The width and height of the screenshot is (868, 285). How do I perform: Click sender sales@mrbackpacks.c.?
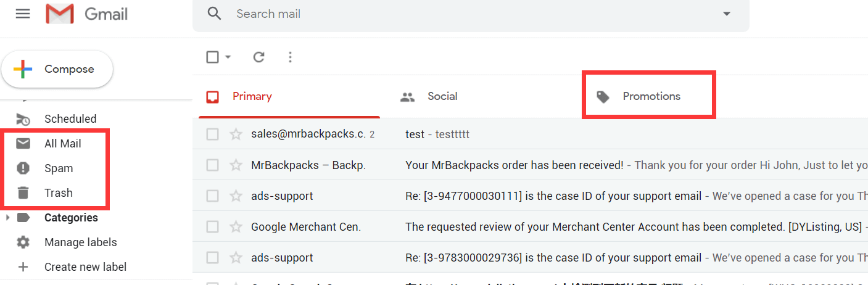click(x=308, y=134)
